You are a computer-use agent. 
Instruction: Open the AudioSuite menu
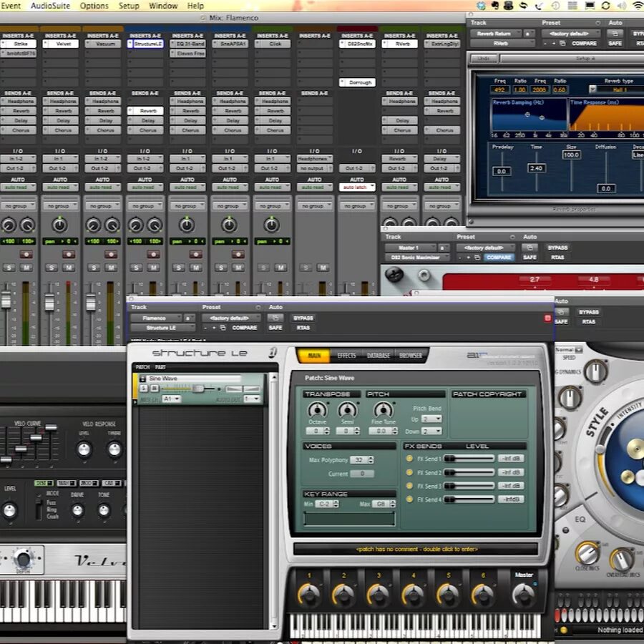pyautogui.click(x=50, y=6)
